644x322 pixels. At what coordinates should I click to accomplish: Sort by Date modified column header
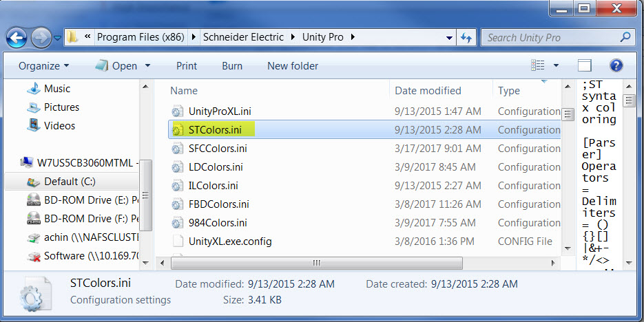coord(428,91)
